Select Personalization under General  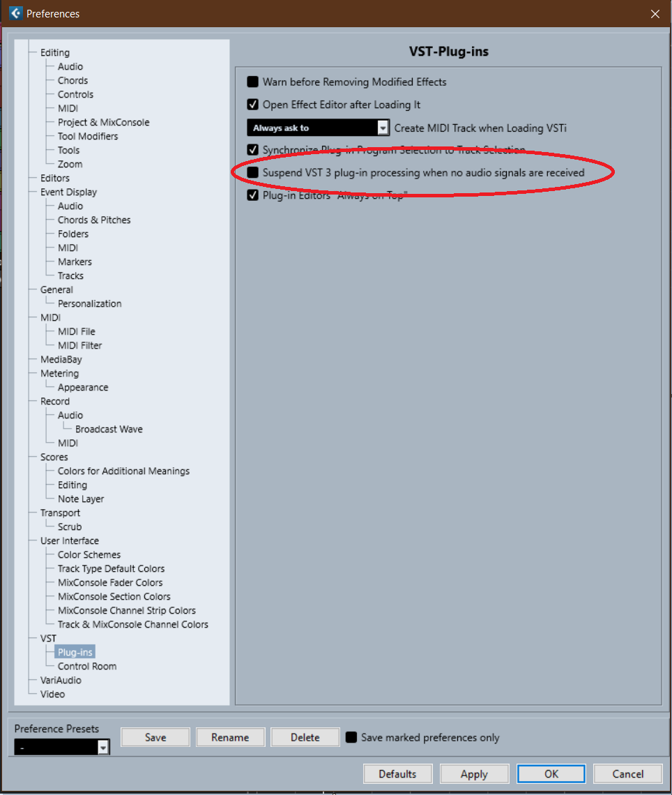[89, 303]
